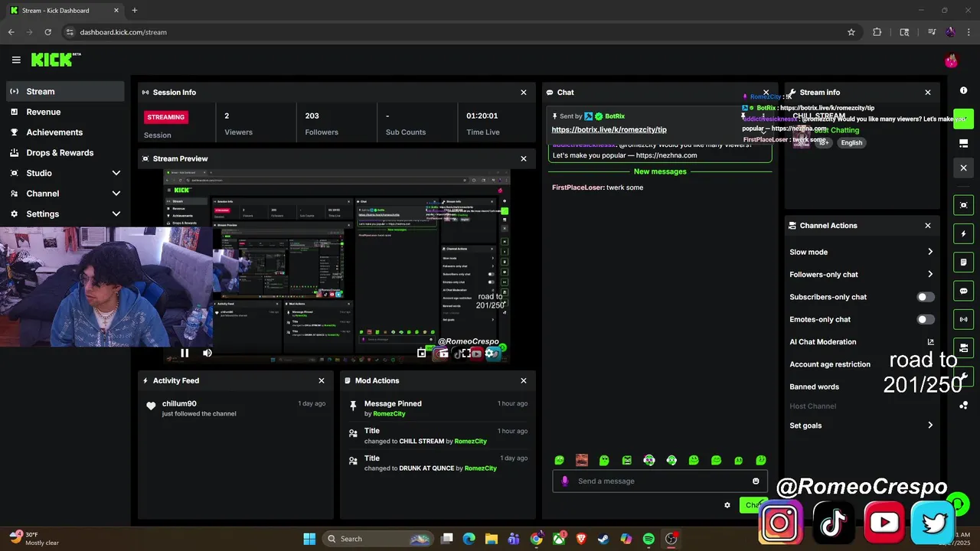Click the Kick logo in the header
The image size is (980, 551).
(55, 60)
